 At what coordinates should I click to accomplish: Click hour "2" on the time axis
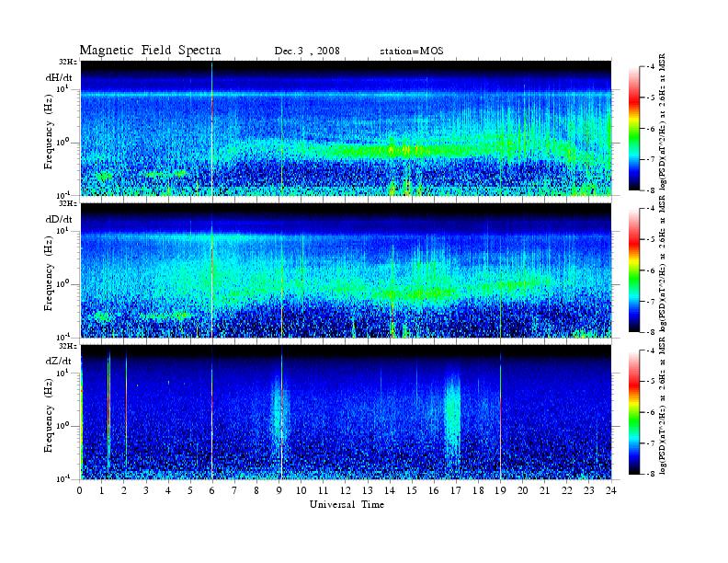point(124,490)
